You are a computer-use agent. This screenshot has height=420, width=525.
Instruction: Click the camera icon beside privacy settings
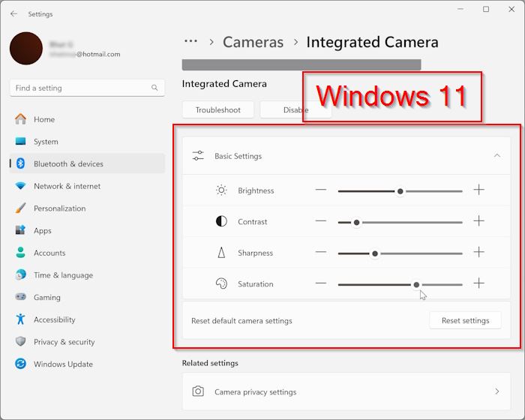[198, 391]
